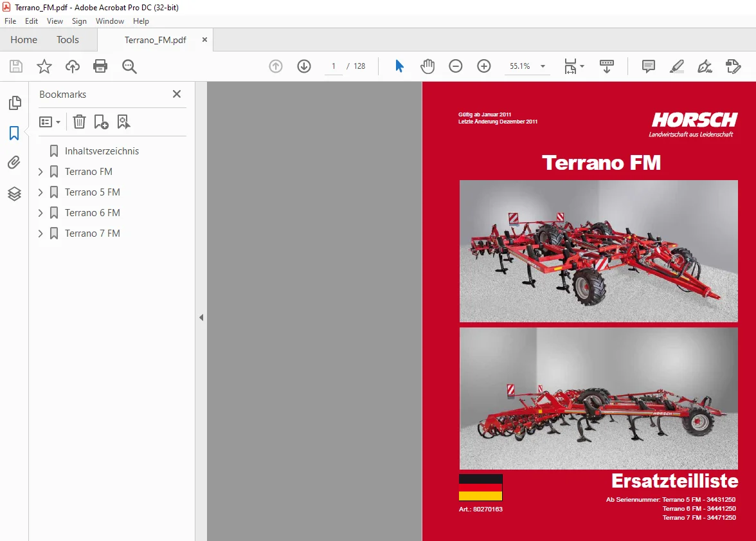Expand the Terrano 6 FM bookmark

pos(40,213)
